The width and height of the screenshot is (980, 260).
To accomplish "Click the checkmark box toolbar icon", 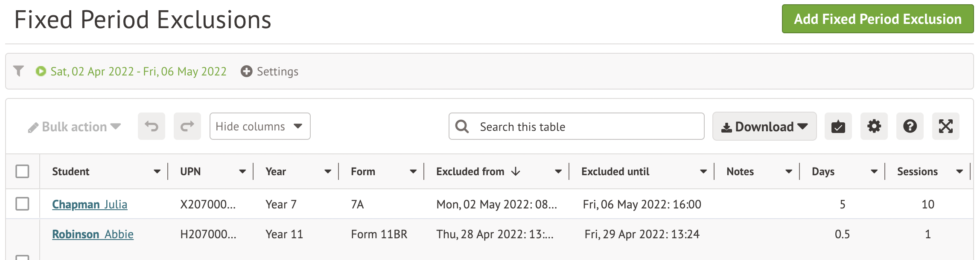I will 838,126.
